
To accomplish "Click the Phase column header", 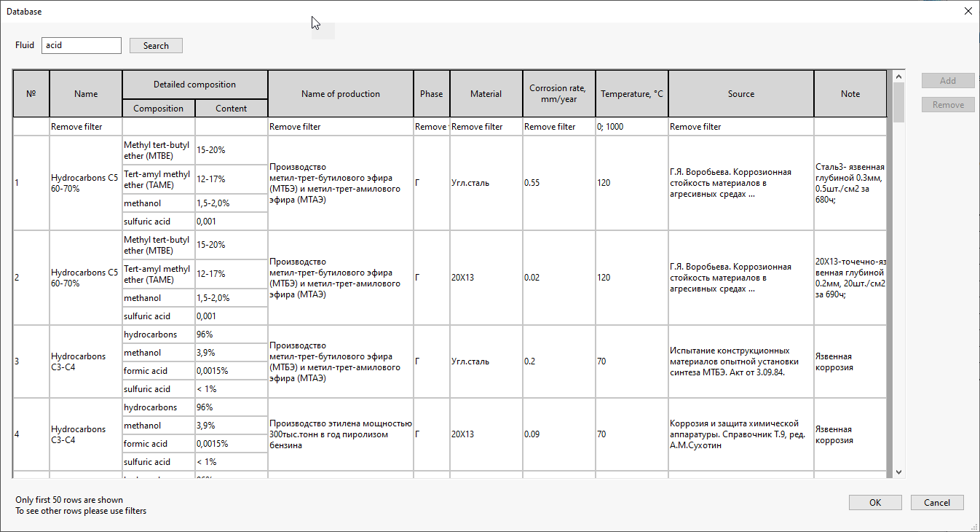I will 431,94.
